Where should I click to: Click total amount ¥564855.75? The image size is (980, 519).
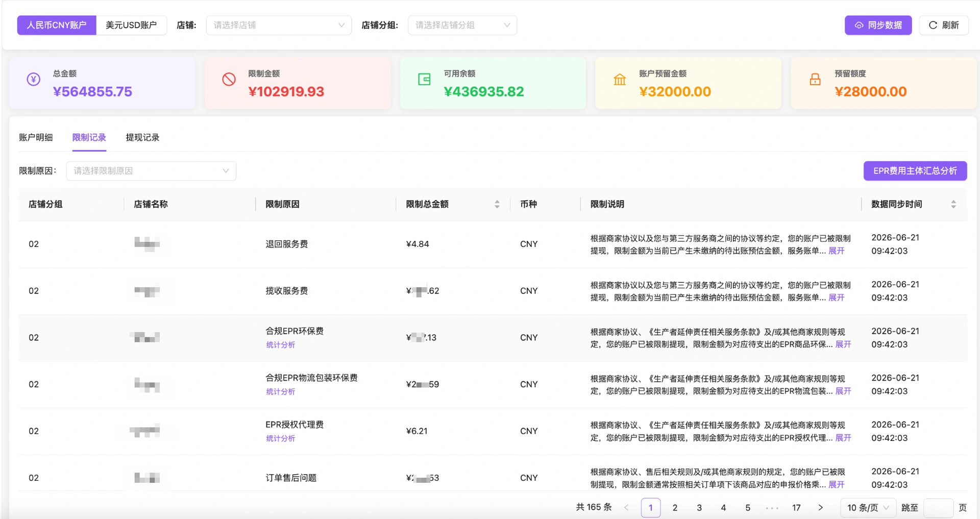[x=92, y=92]
